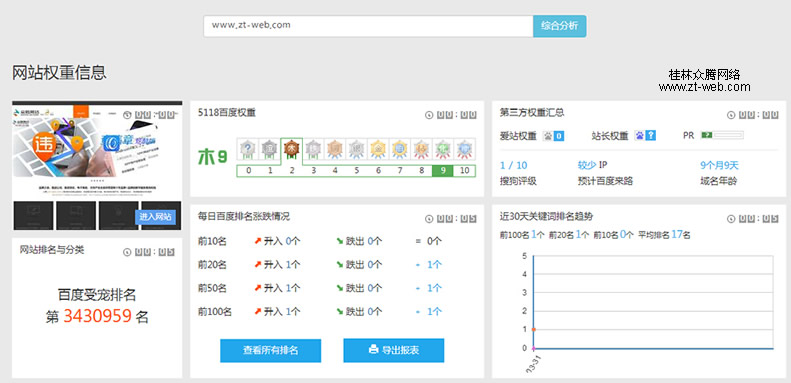Select the badge above level 4
Screen dimensions: 791x383
point(334,149)
